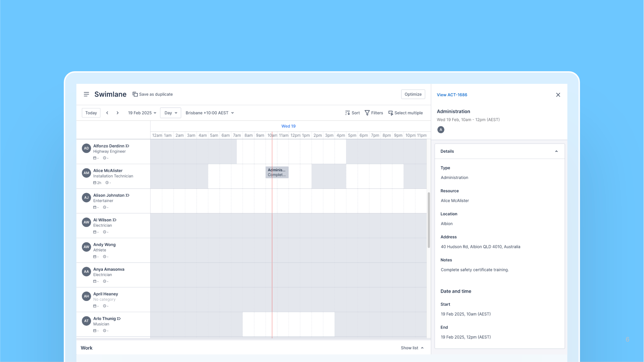Viewport: 644px width, 362px height.
Task: Change the Brisbane +10:00 AEST timezone
Action: click(210, 113)
